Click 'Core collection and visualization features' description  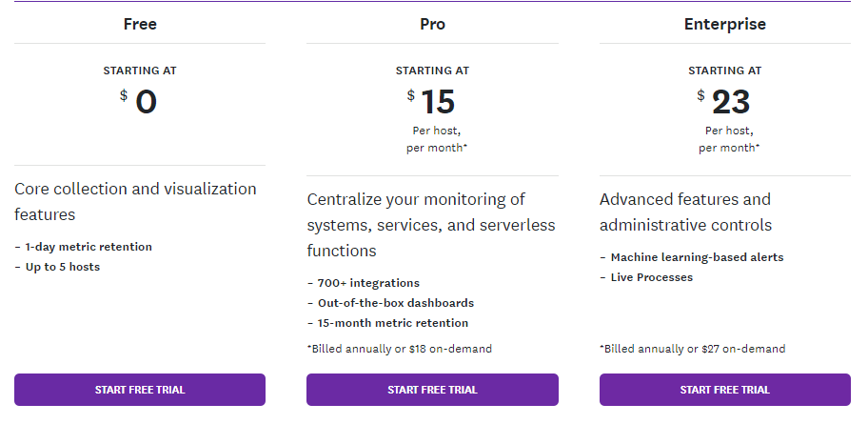(x=135, y=201)
